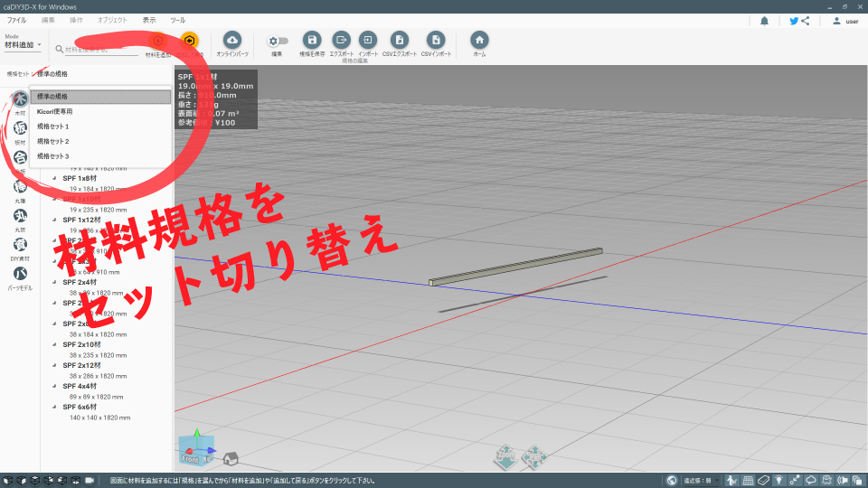Open the 遠近感 perspective dropdown in status bar

pyautogui.click(x=700, y=480)
